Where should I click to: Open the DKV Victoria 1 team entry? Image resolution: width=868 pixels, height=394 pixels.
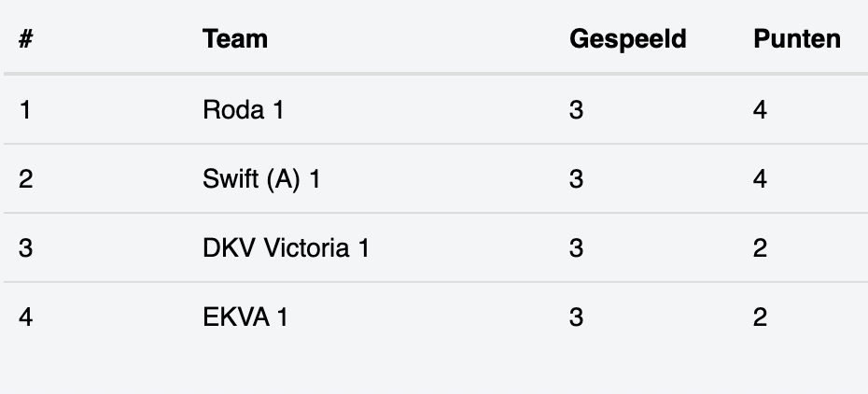point(286,248)
